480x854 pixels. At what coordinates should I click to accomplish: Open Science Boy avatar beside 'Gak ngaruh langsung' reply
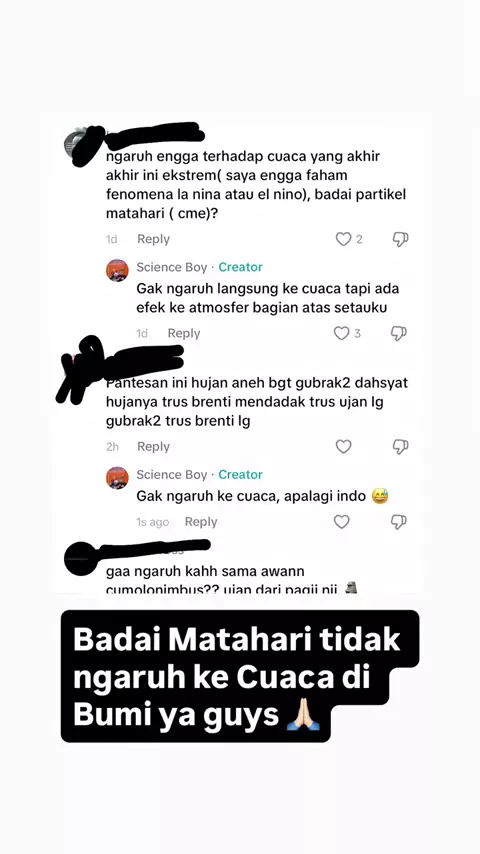pyautogui.click(x=117, y=270)
